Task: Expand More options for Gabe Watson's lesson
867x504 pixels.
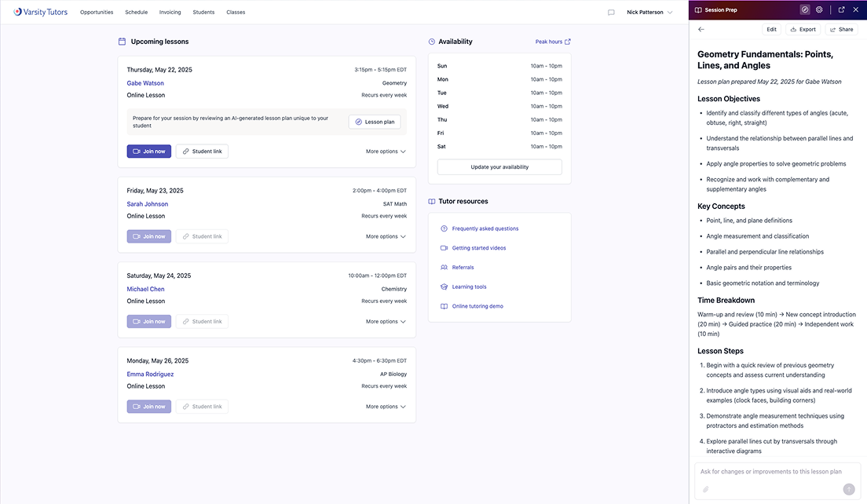Action: [x=386, y=152]
